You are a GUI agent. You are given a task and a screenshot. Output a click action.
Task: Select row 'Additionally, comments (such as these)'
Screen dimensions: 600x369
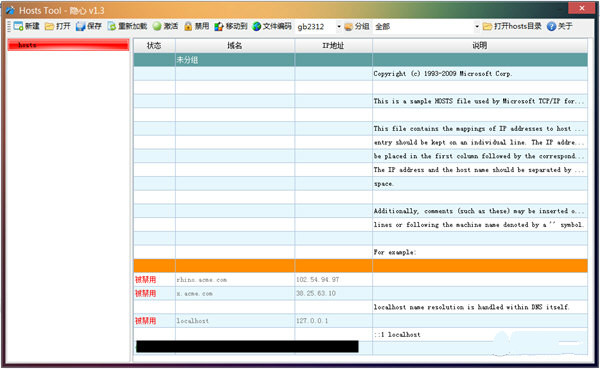(360, 211)
